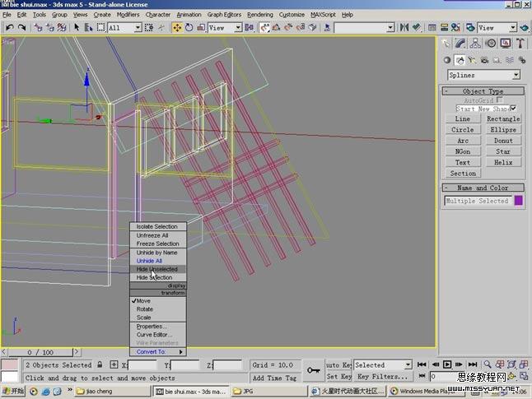Click the Section shape button

coord(463,174)
